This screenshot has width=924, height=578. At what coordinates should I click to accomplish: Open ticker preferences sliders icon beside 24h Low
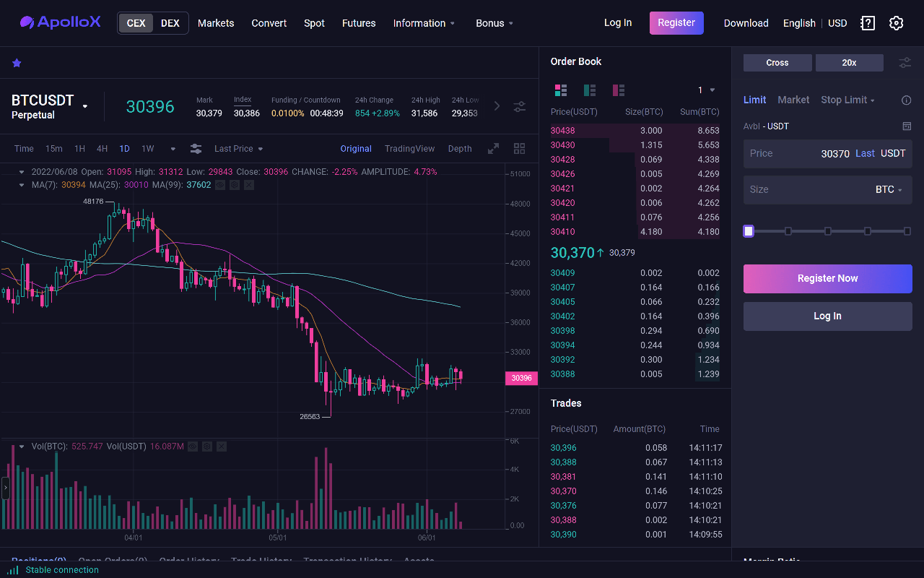click(x=519, y=107)
